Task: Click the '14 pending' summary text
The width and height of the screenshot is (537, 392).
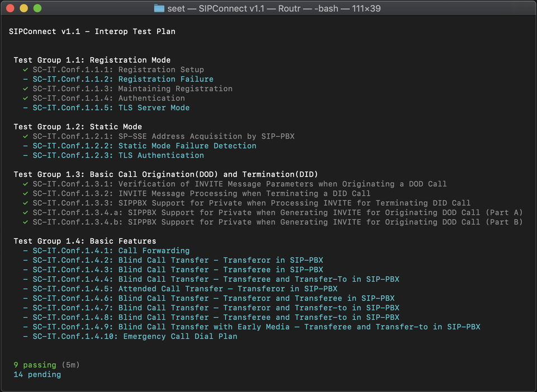Action: click(37, 375)
